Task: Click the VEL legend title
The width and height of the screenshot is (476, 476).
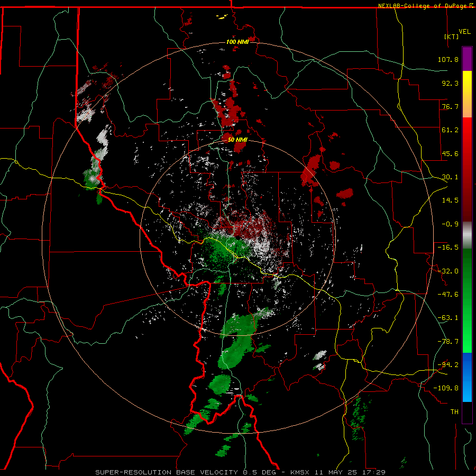Action: pos(464,32)
